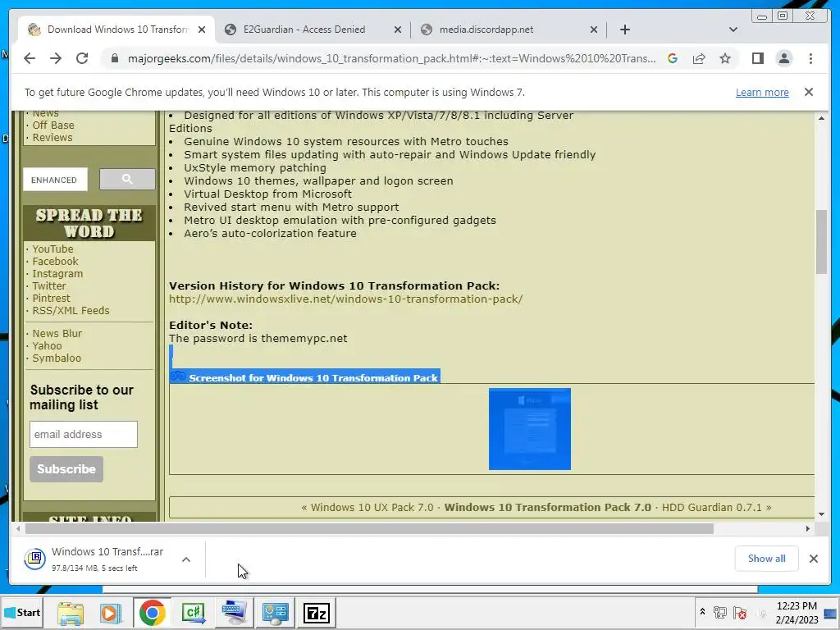Open the Start menu

click(x=22, y=612)
